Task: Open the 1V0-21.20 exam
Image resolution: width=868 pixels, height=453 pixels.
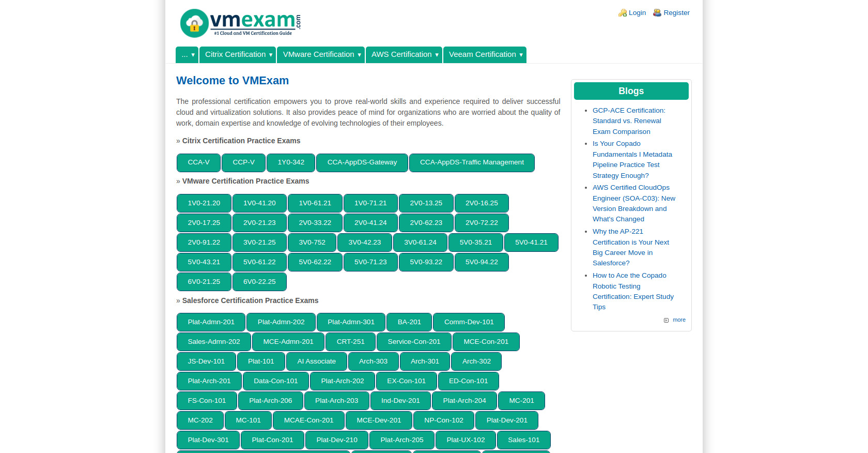Action: [x=204, y=203]
